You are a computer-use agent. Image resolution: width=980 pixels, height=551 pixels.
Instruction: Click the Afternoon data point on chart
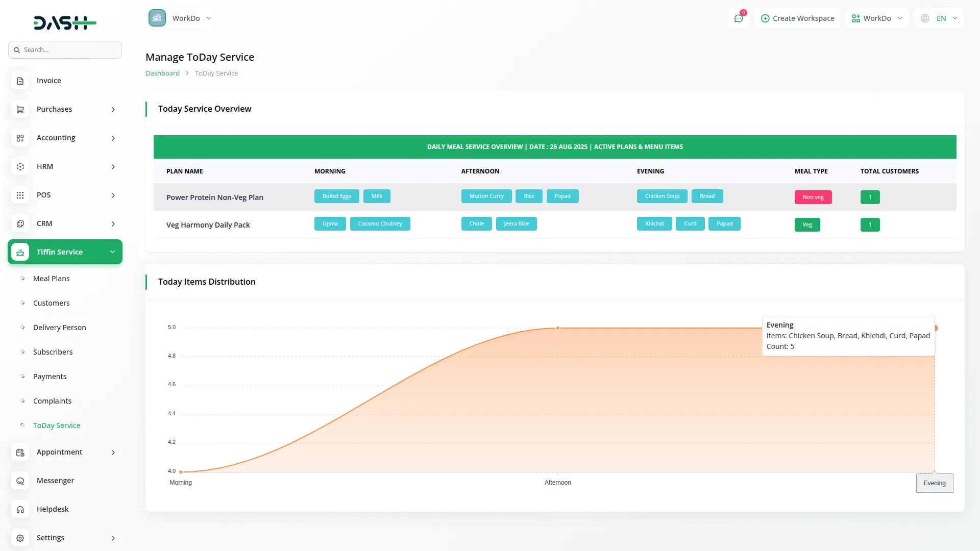(x=558, y=328)
